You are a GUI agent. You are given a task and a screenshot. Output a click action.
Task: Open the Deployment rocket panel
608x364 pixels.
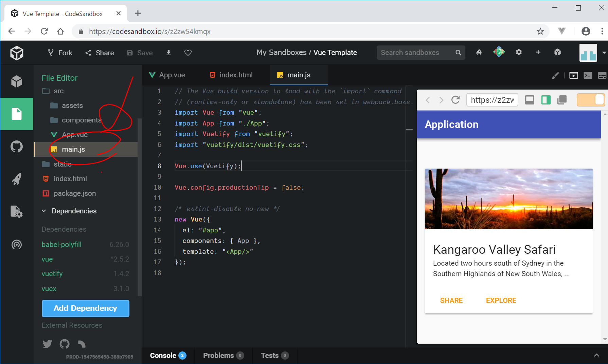pos(17,179)
